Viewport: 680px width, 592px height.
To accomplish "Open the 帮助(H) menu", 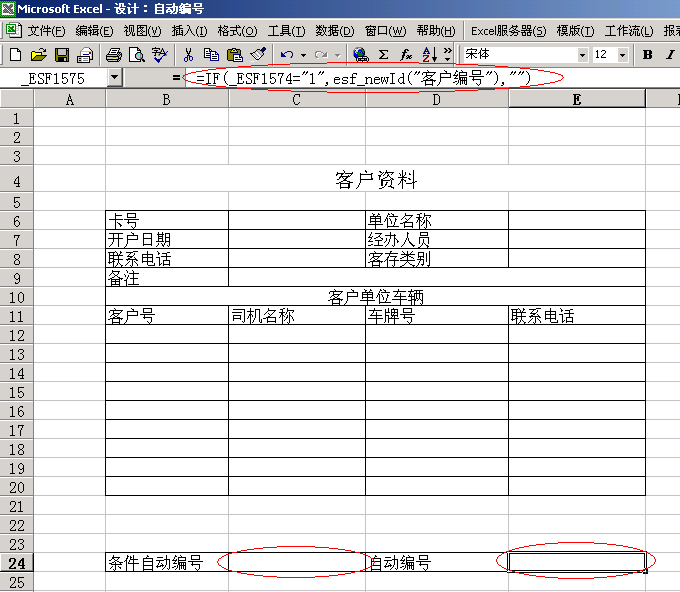I will (436, 31).
